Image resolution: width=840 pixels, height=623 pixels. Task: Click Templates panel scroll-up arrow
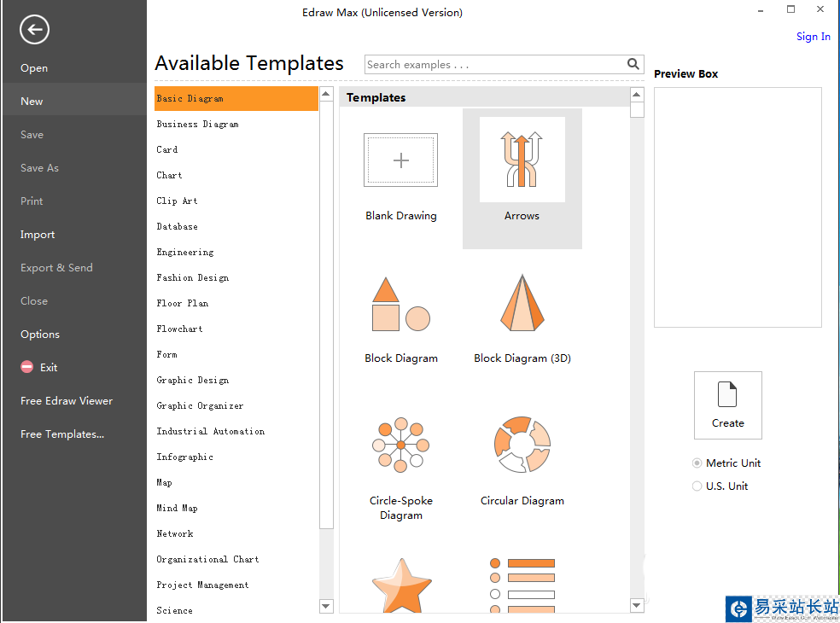pyautogui.click(x=637, y=95)
